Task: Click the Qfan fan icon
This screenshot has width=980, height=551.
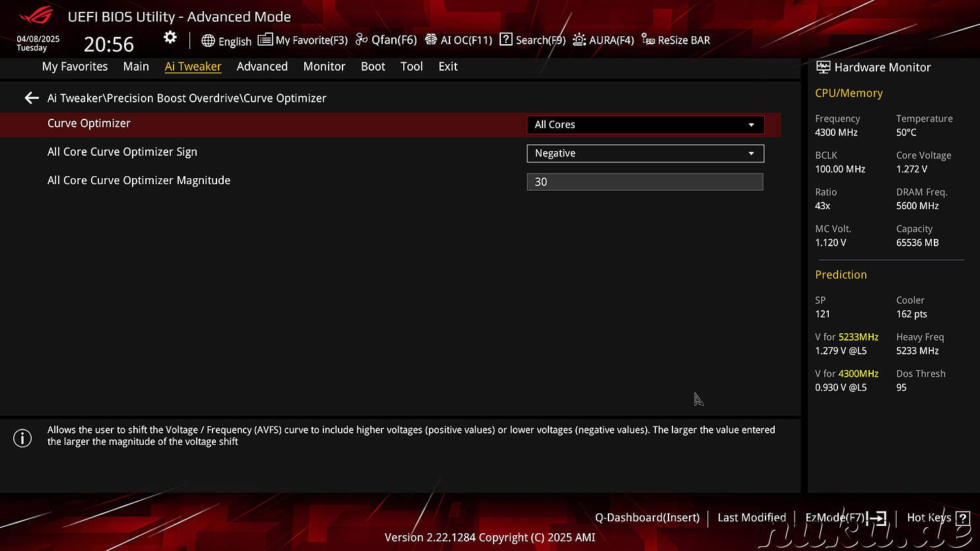Action: click(362, 40)
